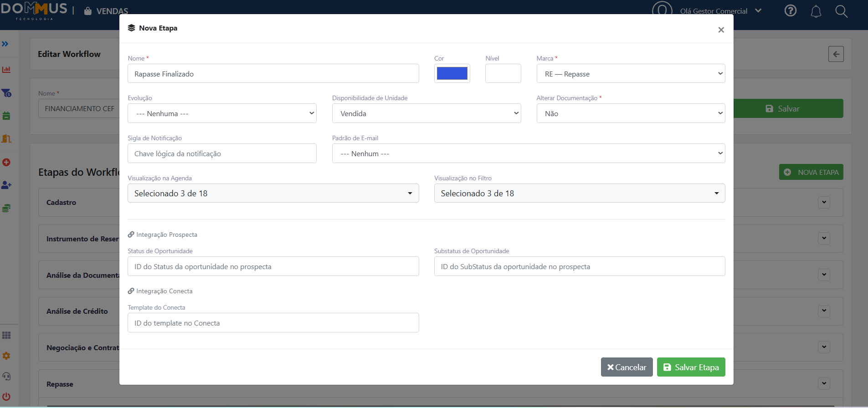Viewport: 868px width, 408px height.
Task: Click the add user sidebar icon
Action: pyautogui.click(x=6, y=185)
